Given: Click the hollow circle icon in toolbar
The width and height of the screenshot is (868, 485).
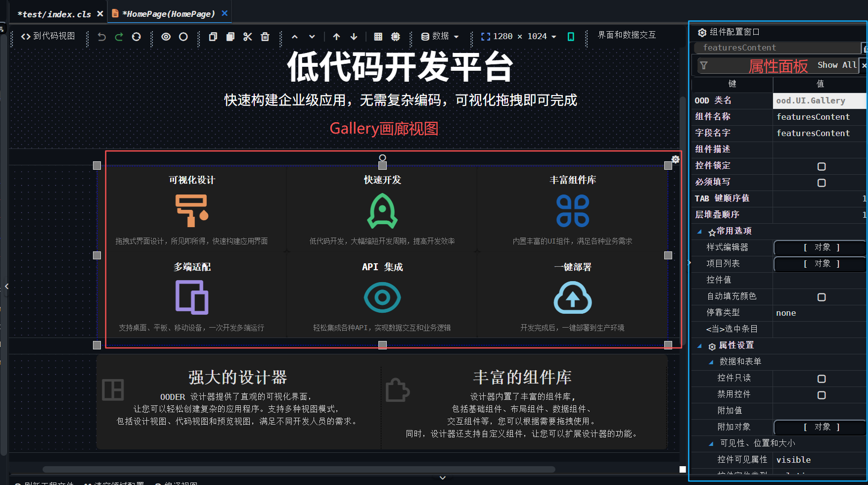Looking at the screenshot, I should point(183,37).
